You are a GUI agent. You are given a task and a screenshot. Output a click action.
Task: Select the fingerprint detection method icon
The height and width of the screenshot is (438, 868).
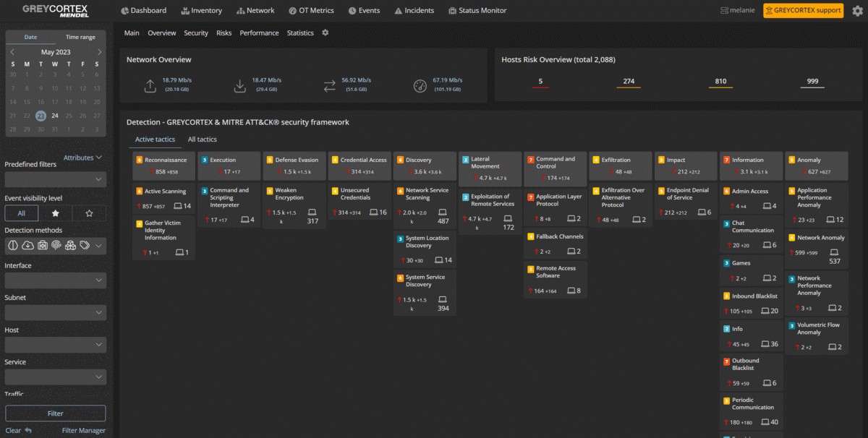pos(56,246)
